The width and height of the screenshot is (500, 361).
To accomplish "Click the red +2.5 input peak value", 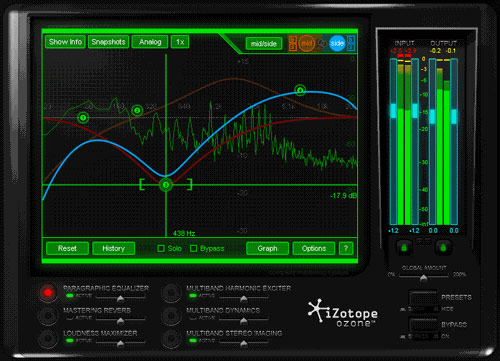I will 396,51.
